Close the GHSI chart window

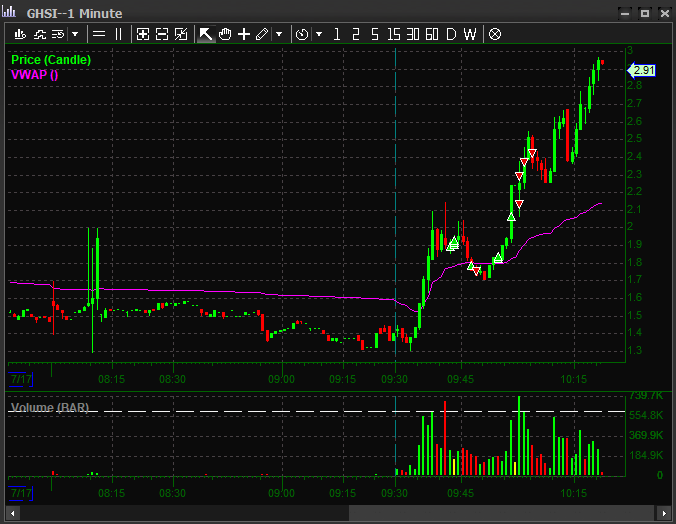coord(664,13)
